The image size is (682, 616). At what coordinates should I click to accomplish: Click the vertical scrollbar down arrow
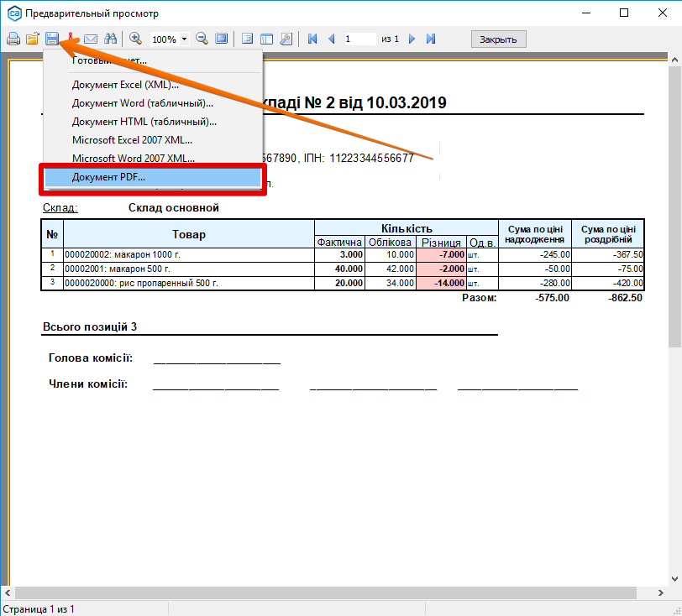(674, 579)
